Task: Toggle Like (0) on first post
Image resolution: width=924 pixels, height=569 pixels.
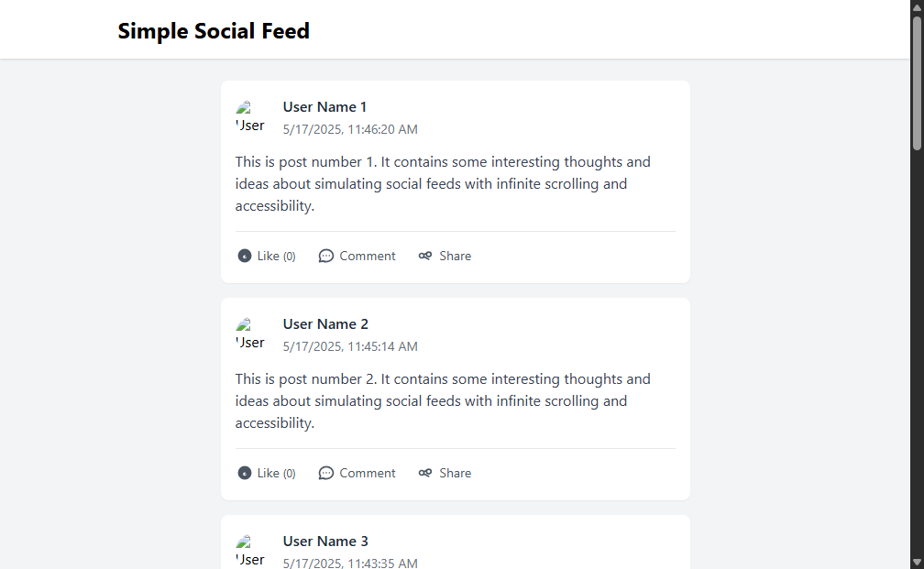Action: pos(267,256)
